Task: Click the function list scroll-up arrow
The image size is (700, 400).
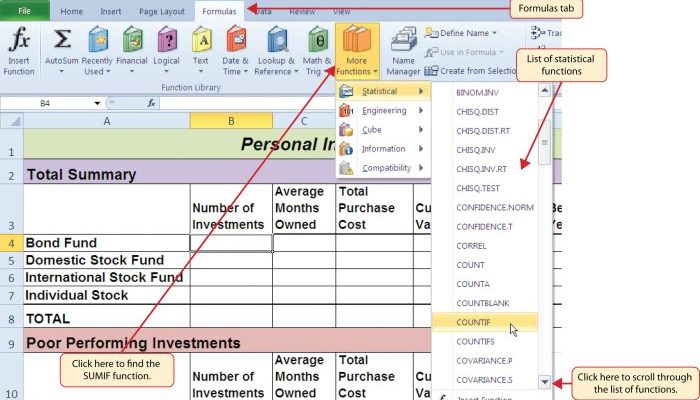Action: click(x=544, y=91)
